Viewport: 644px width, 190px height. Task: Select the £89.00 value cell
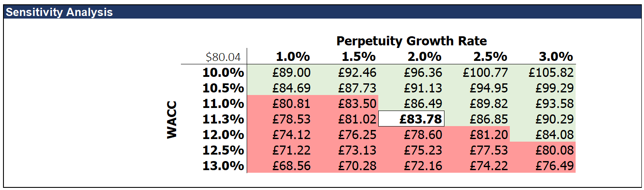pos(292,73)
